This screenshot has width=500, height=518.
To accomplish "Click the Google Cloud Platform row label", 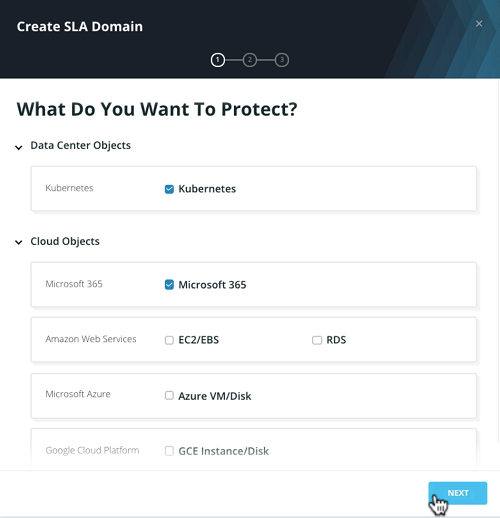I will [x=92, y=450].
